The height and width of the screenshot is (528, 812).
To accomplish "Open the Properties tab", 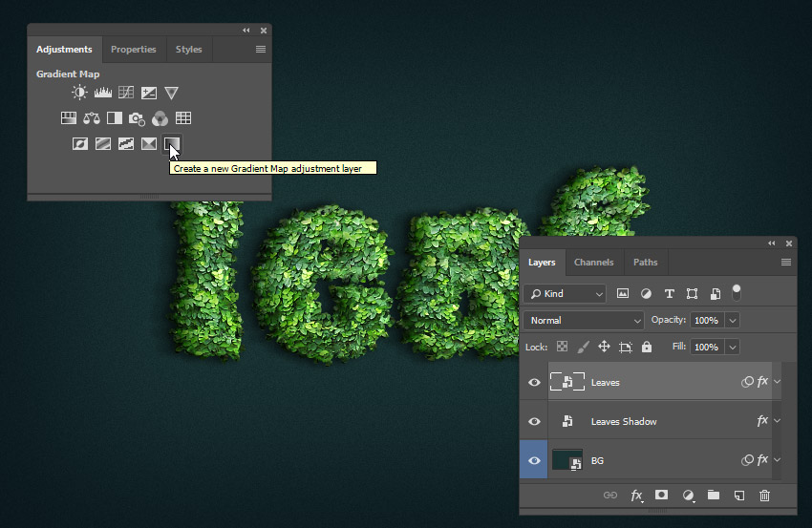I will coord(134,50).
